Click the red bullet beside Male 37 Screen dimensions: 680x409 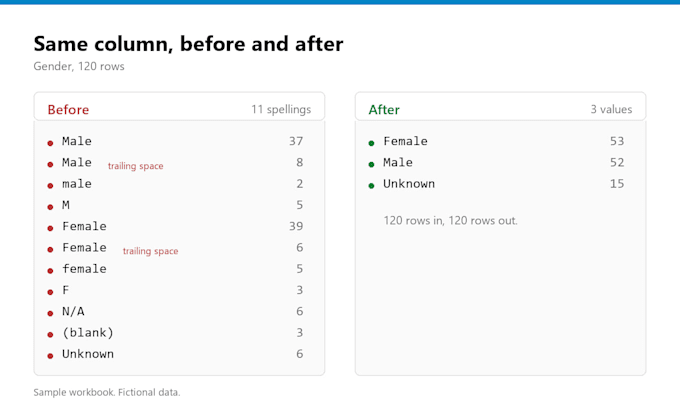click(50, 143)
